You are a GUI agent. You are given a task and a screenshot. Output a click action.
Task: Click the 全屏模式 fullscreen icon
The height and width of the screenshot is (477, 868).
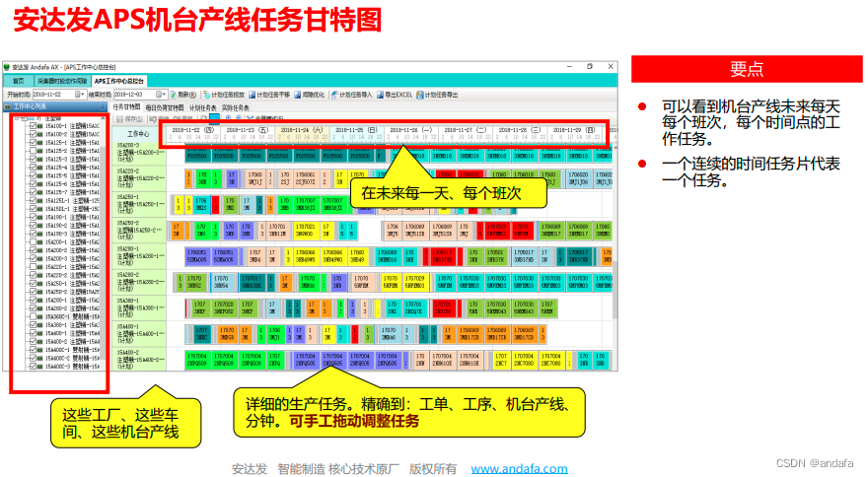pos(251,118)
